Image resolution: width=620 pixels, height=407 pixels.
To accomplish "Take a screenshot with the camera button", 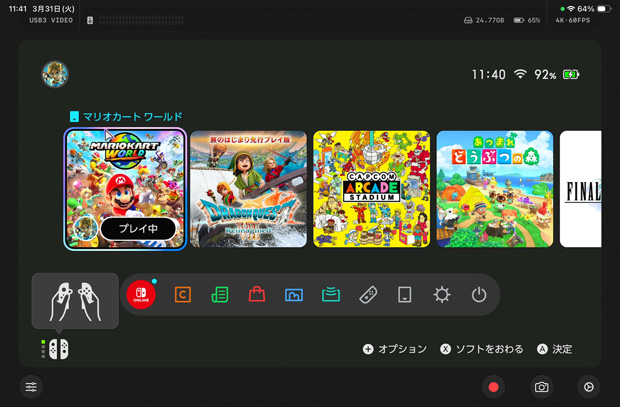I will (x=541, y=387).
